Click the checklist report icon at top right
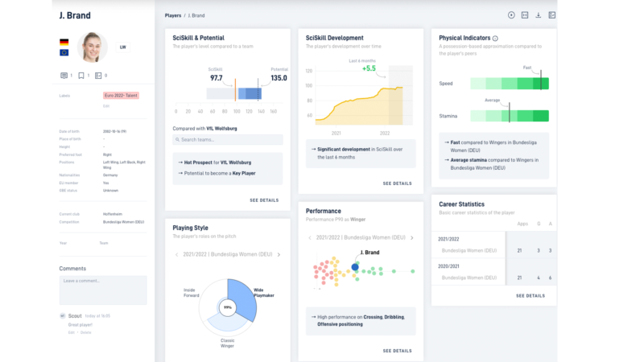644x362 pixels. (x=552, y=15)
